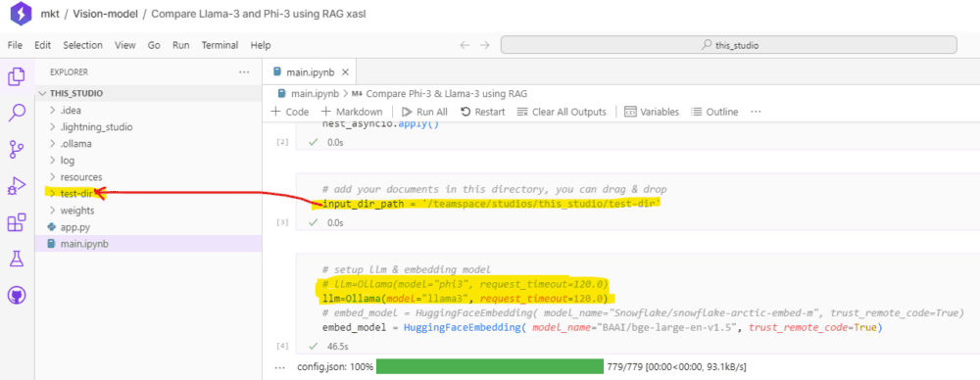Click the execution count [3] label

click(x=282, y=222)
